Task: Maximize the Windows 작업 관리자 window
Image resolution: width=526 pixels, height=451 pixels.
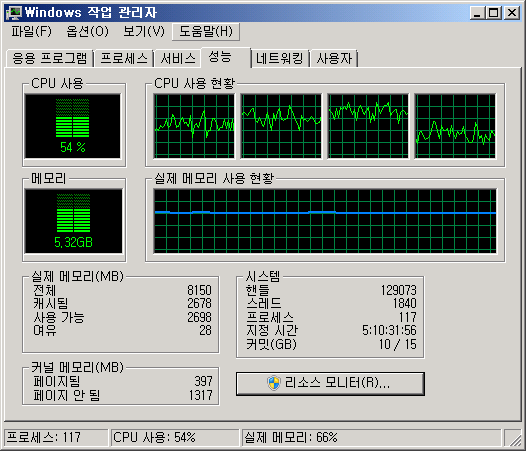Action: (x=494, y=13)
